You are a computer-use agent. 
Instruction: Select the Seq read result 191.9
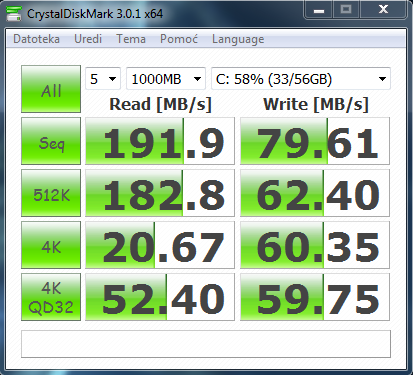160,141
